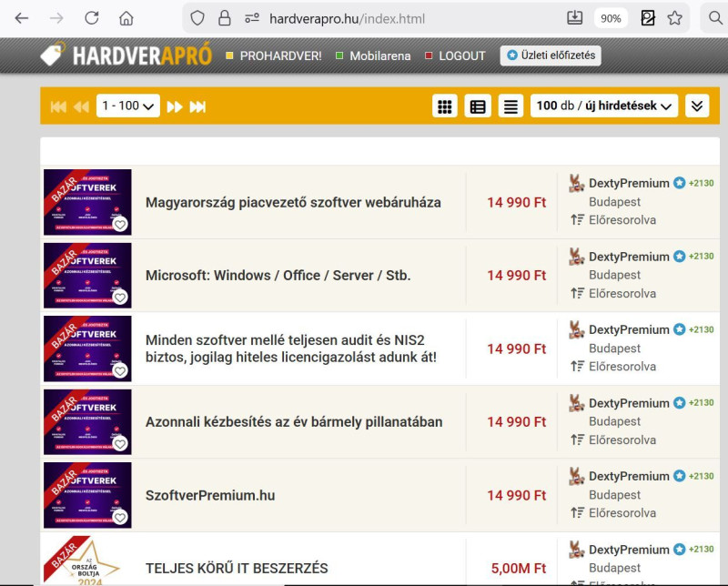Click +2130 rating in Minden szoftver row
This screenshot has height=586, width=728.
(701, 329)
